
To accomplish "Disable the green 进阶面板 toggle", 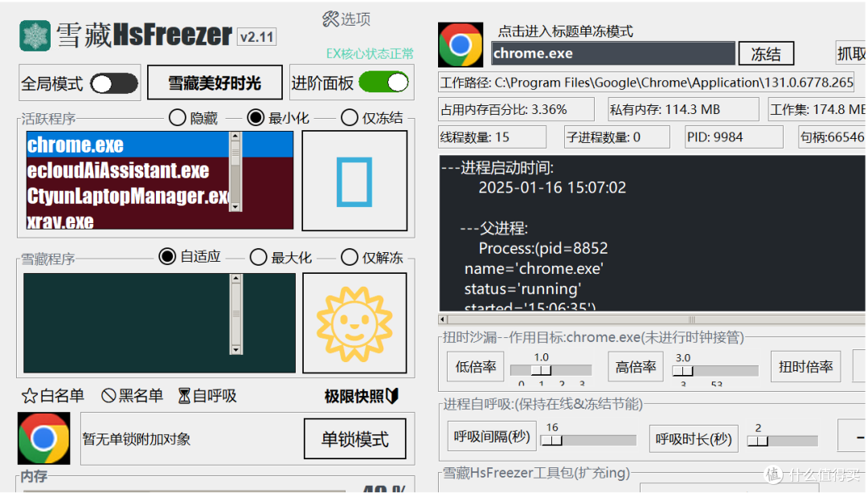I will (x=383, y=82).
